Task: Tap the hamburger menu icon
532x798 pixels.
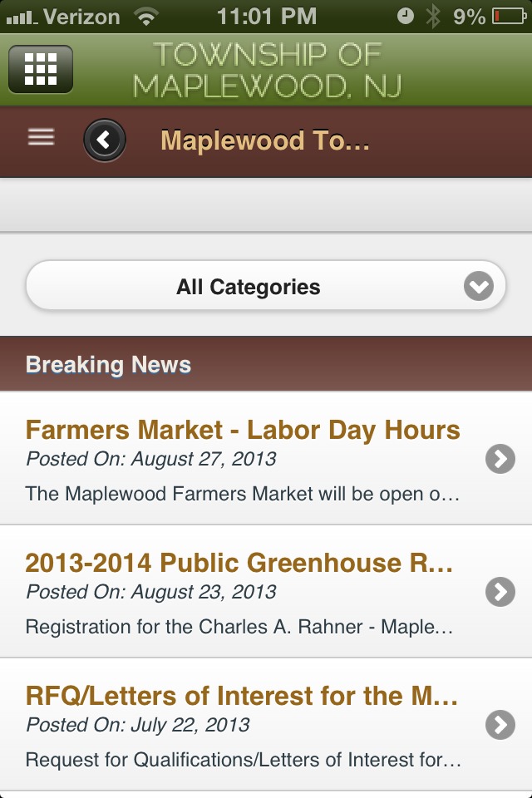Action: click(42, 137)
